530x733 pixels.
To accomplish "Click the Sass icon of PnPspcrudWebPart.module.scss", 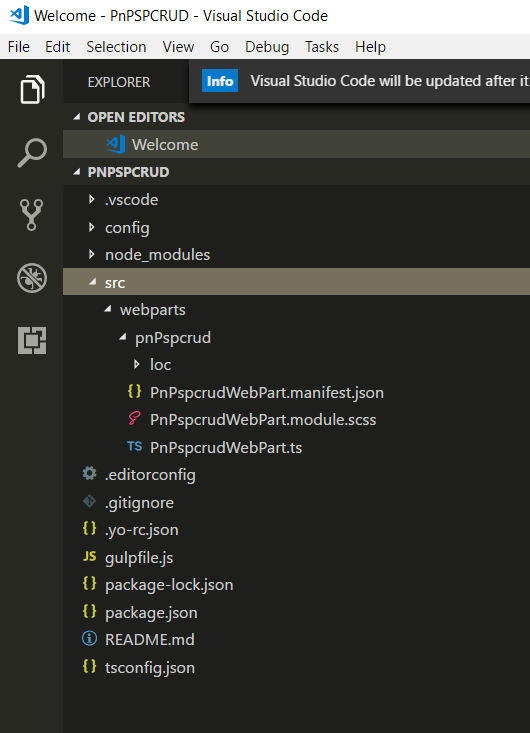I will click(x=135, y=418).
